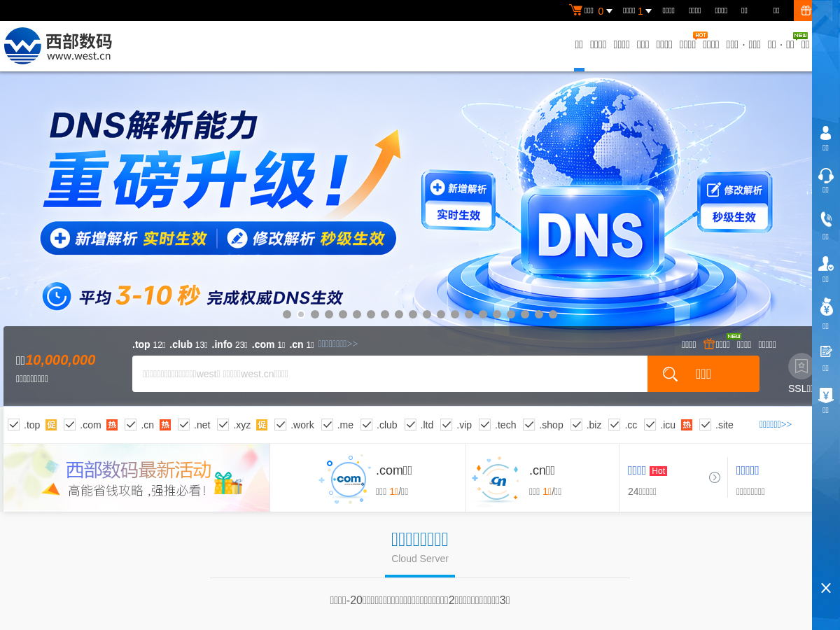Click the headset support icon in sidebar
840x630 pixels.
[x=825, y=175]
